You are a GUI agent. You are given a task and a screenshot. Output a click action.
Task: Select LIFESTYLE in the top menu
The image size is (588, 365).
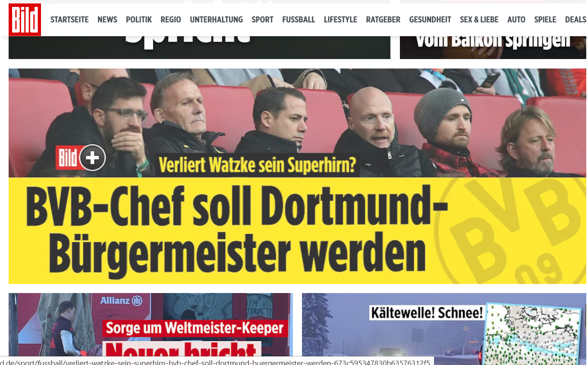[x=340, y=19]
